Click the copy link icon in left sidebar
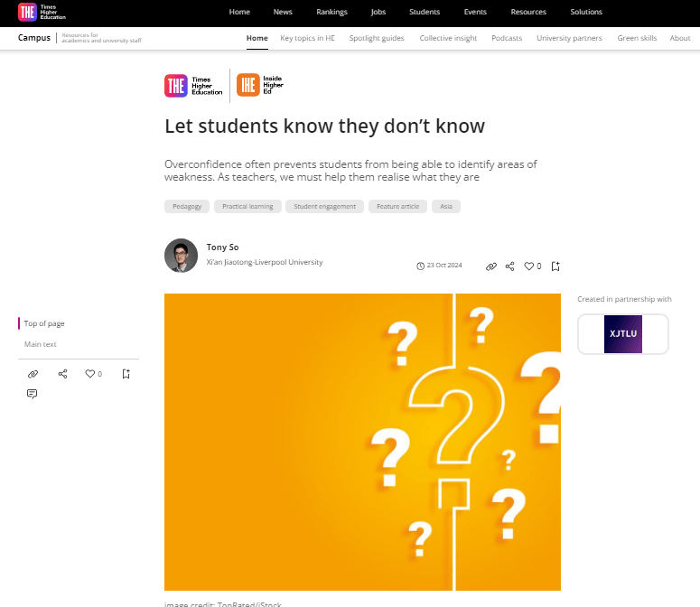Viewport: 700px width, 607px height. 33,374
